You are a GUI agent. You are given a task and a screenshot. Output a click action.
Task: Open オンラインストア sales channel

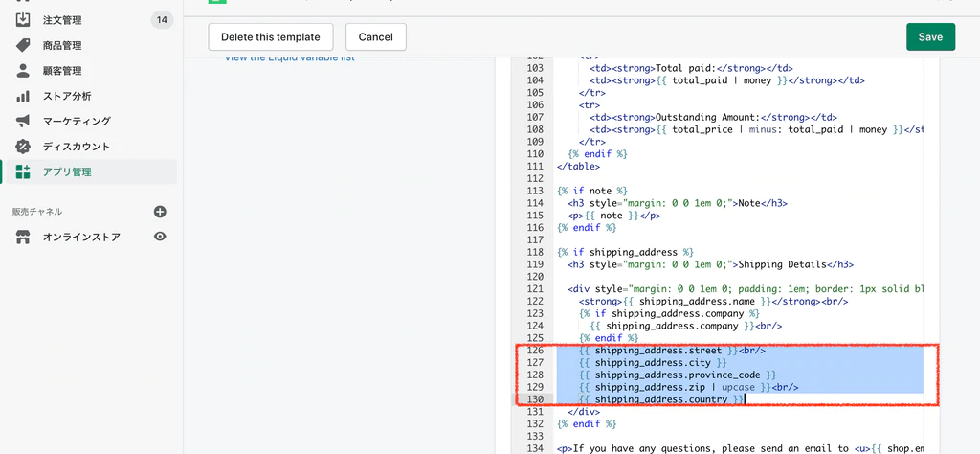tap(82, 237)
